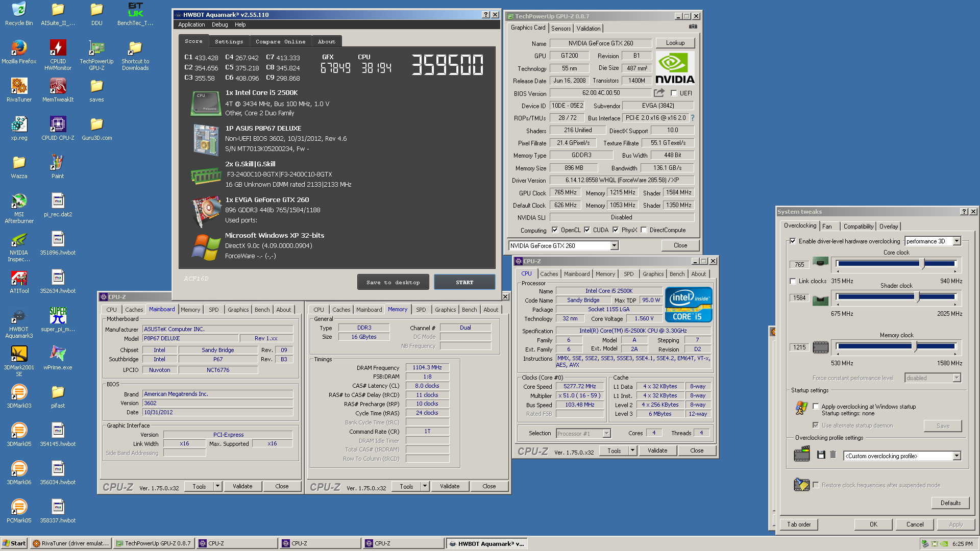Open the Recycle Bin desktop icon
Viewport: 980px width, 551px height.
click(19, 14)
